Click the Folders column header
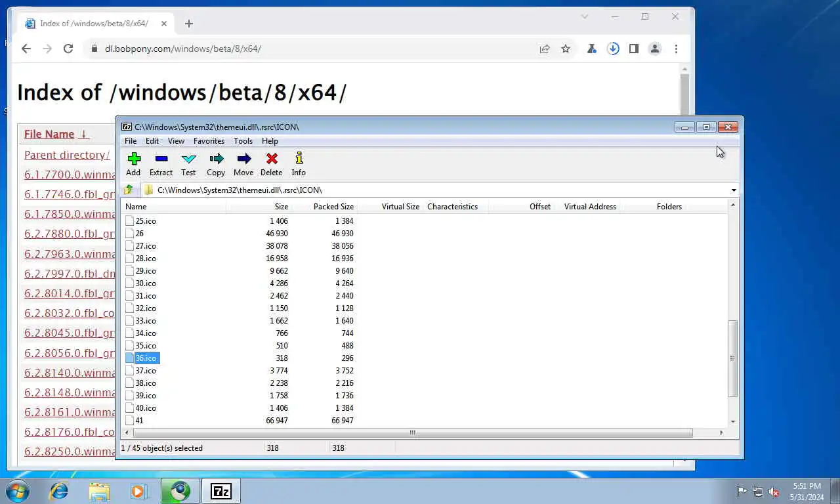This screenshot has width=840, height=504. coord(652,207)
